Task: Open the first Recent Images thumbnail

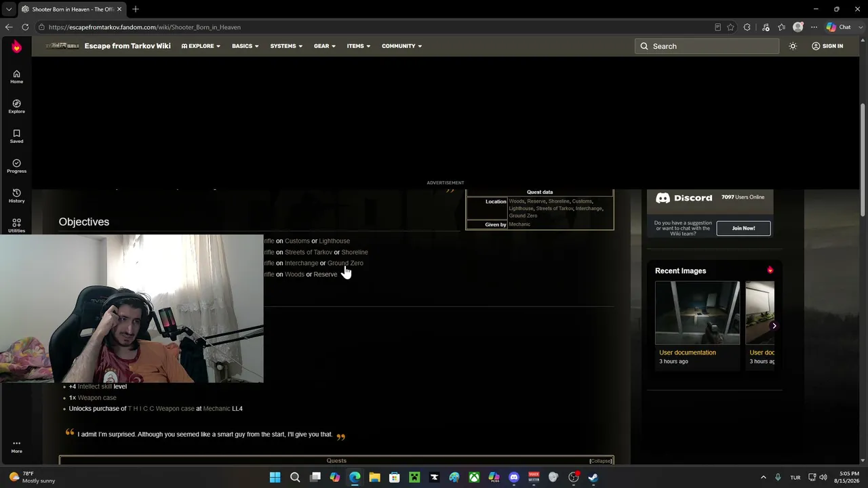Action: pos(697,313)
